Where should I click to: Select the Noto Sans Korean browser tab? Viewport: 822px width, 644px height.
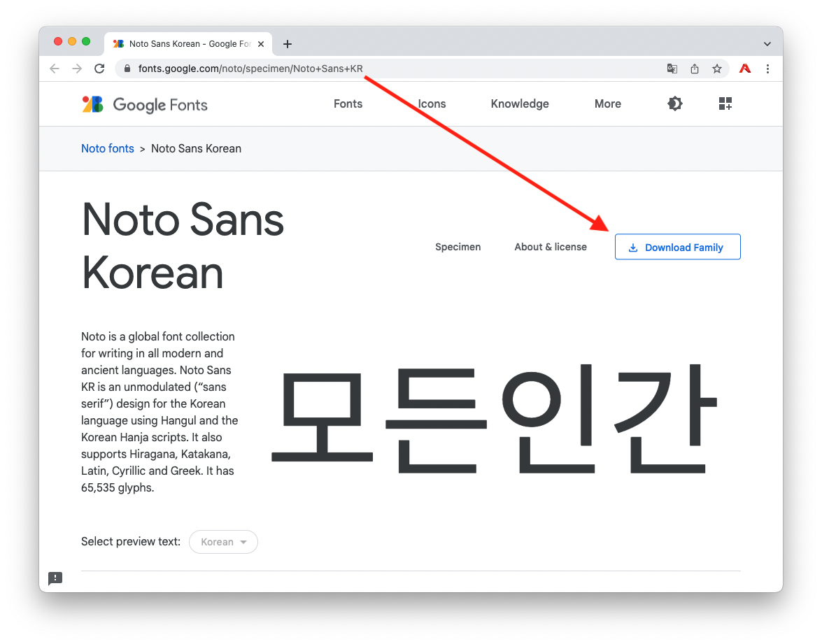pyautogui.click(x=188, y=44)
